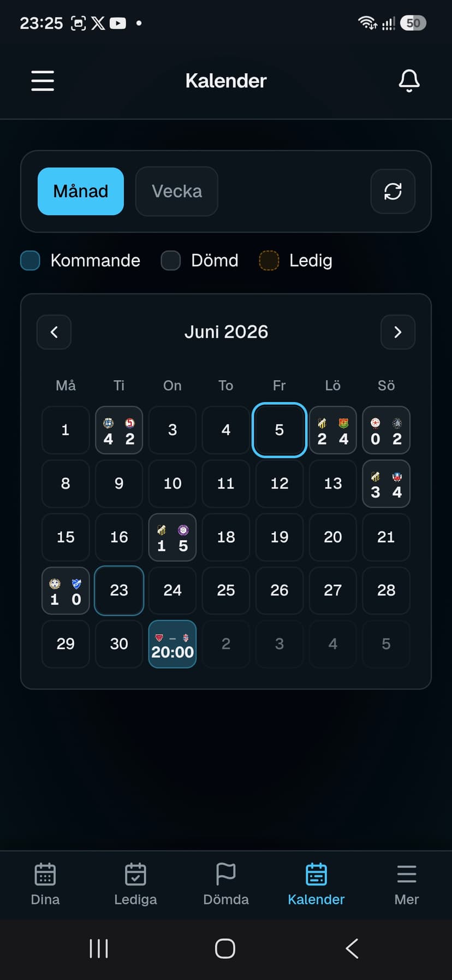Refresh the calendar
This screenshot has height=980, width=452.
[393, 191]
